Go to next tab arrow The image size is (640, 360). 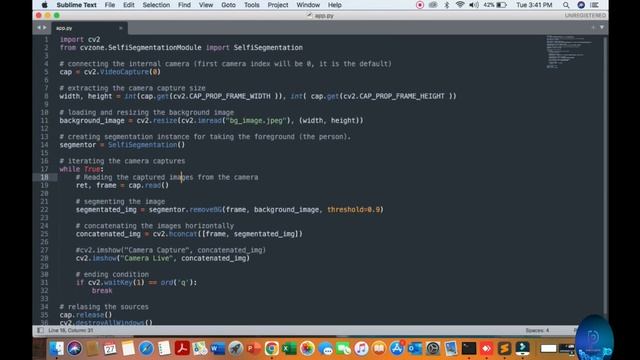pyautogui.click(x=44, y=28)
